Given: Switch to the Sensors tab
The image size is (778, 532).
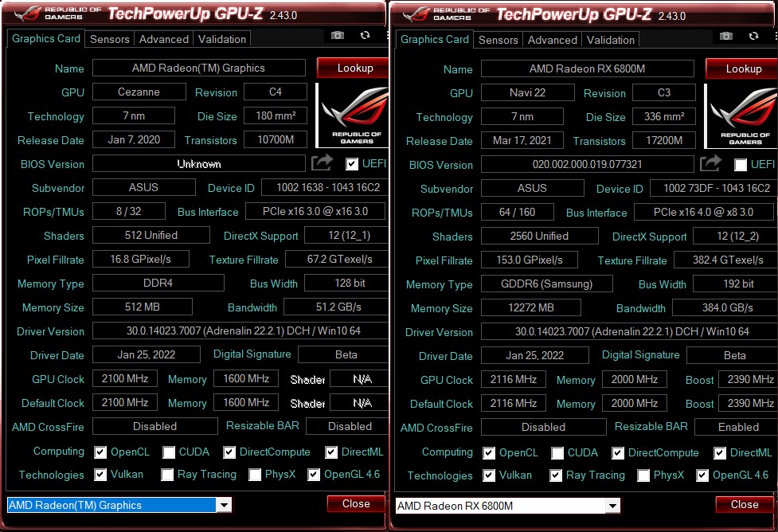Looking at the screenshot, I should [x=109, y=38].
